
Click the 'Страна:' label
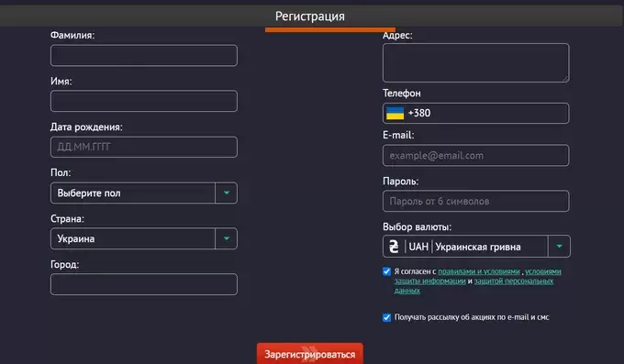click(x=67, y=219)
